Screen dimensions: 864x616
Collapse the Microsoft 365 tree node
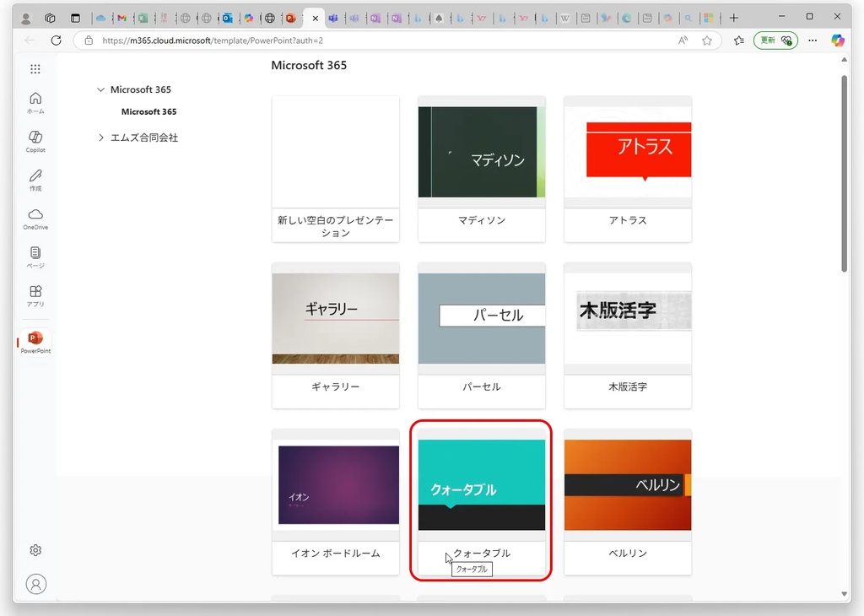100,89
